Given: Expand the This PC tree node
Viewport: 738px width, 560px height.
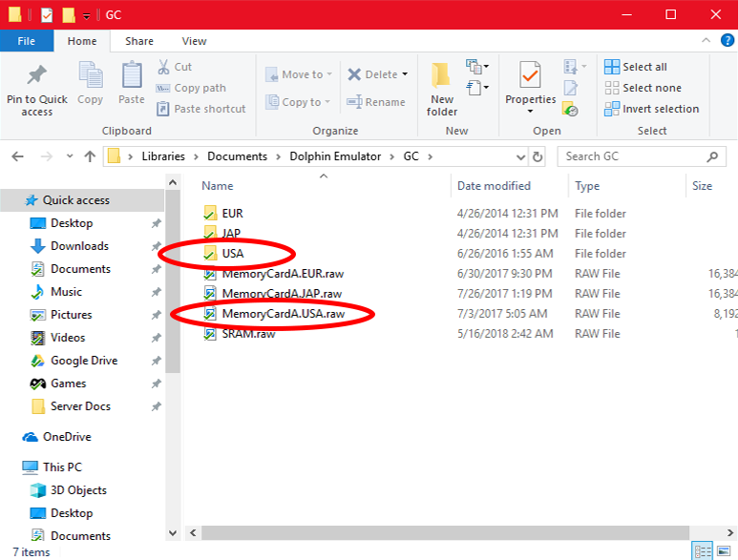Looking at the screenshot, I should [11, 467].
